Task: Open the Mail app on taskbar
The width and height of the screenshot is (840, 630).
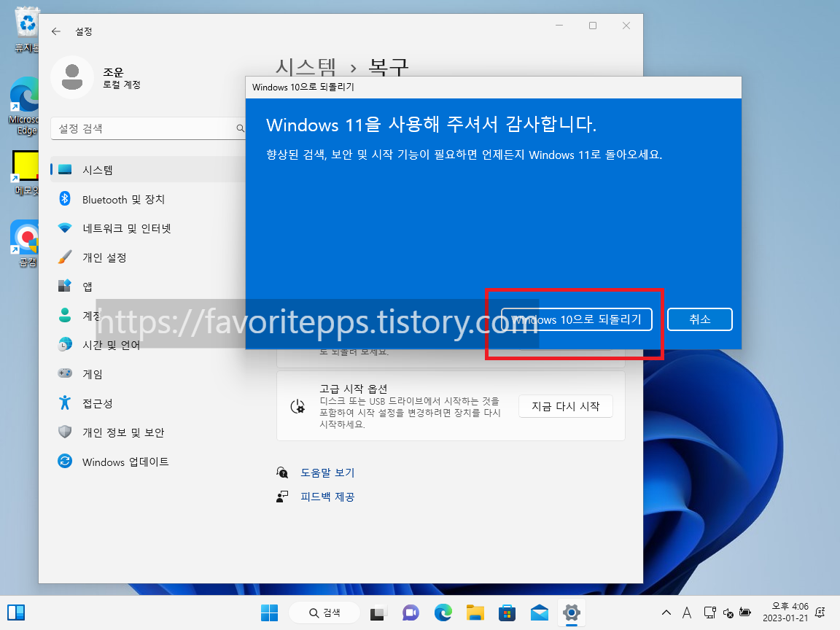Action: click(x=540, y=612)
